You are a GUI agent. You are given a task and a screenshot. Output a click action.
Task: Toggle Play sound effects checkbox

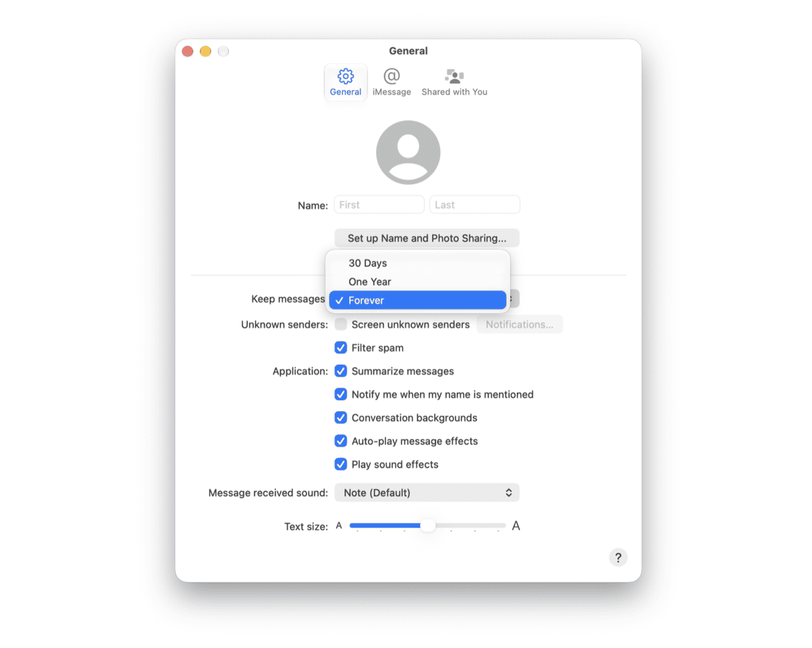click(x=341, y=464)
